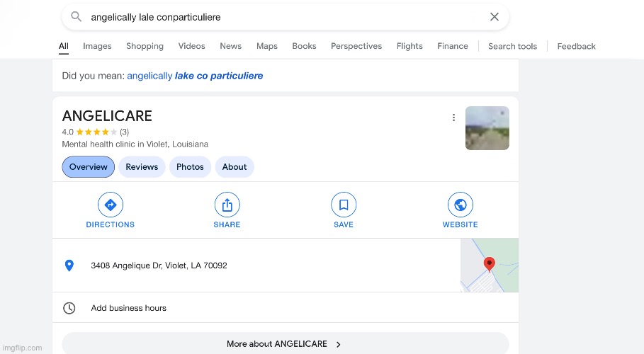
Task: Clear the search query with X icon
Action: 495,17
